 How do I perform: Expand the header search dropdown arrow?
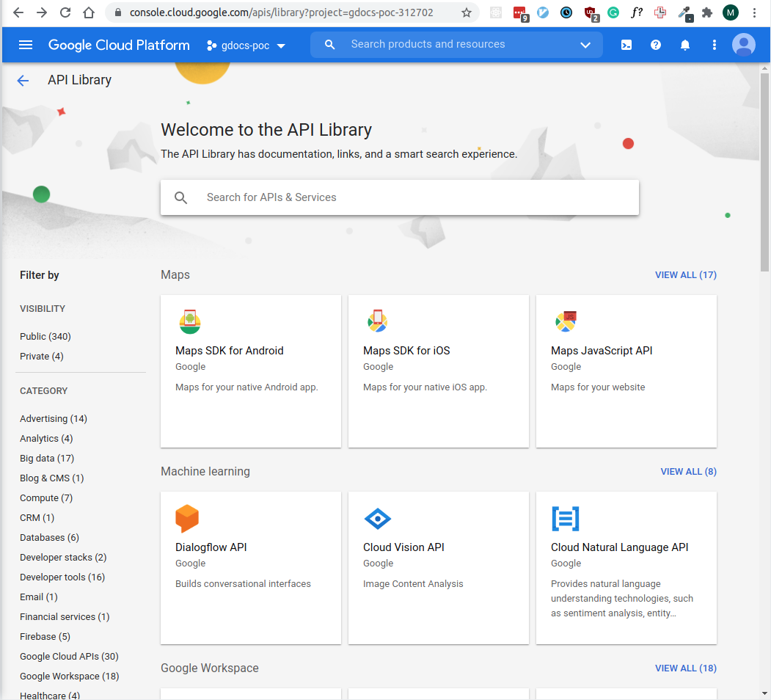pyautogui.click(x=585, y=45)
